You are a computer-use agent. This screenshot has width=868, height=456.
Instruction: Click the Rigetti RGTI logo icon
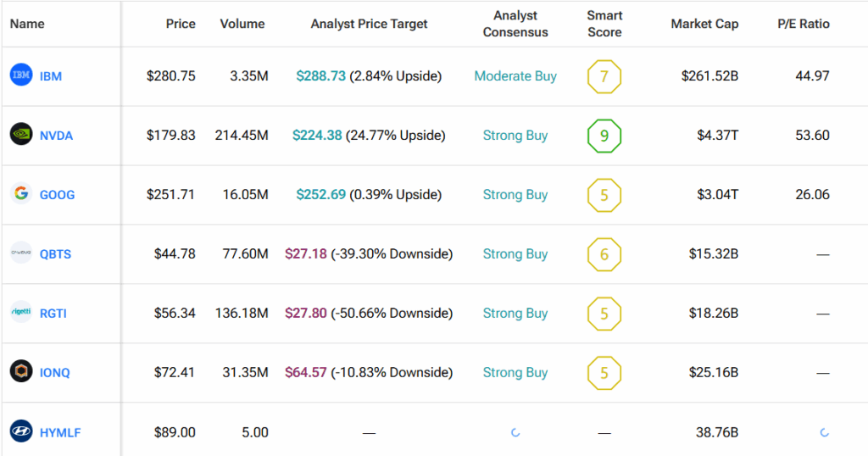pyautogui.click(x=21, y=313)
